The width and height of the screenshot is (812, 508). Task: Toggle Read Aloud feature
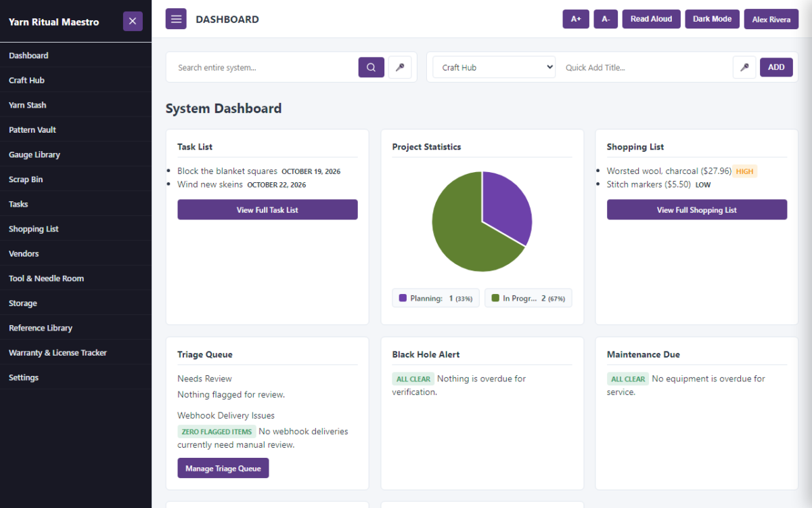[x=651, y=19]
